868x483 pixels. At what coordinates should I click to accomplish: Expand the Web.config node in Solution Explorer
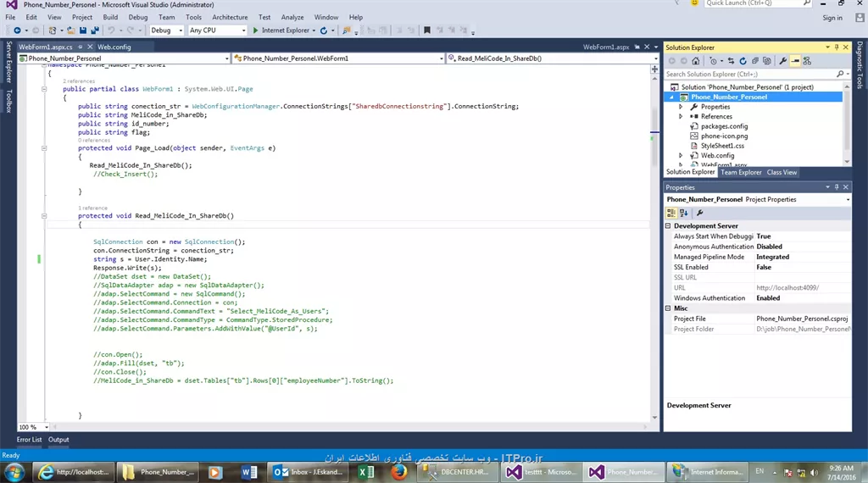681,155
